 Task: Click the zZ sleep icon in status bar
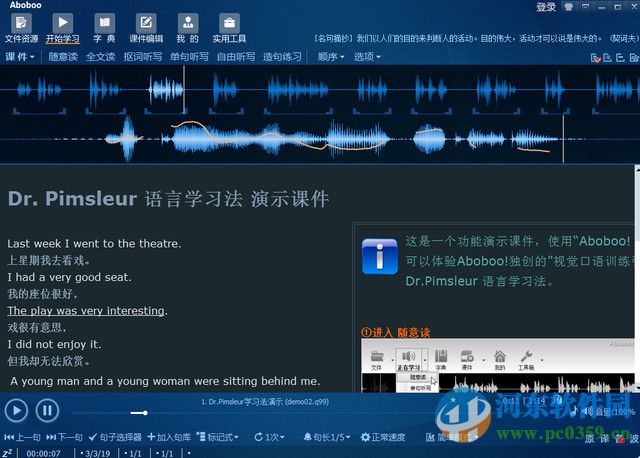(7, 453)
